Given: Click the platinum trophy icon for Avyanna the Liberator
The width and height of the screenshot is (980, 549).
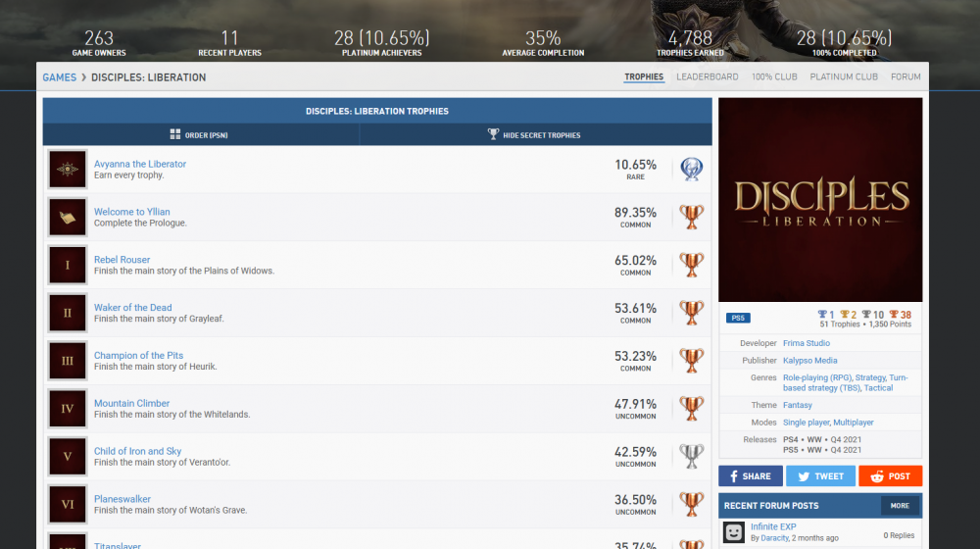Looking at the screenshot, I should click(x=691, y=170).
